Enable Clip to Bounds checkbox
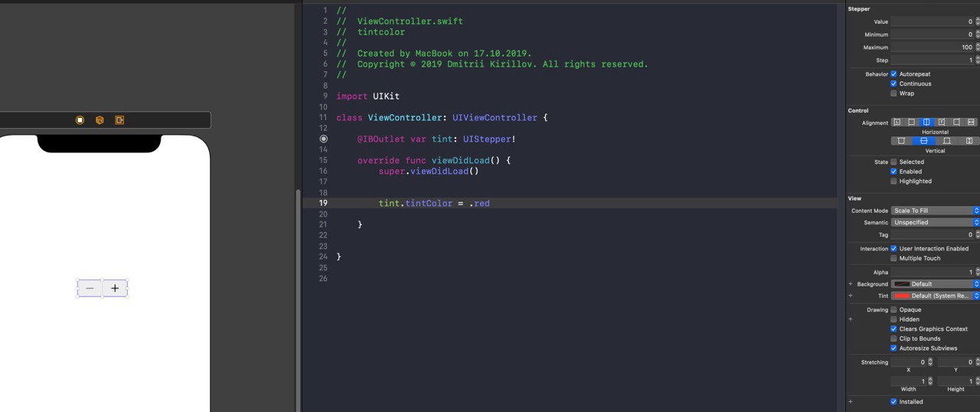This screenshot has height=412, width=980. click(x=893, y=338)
